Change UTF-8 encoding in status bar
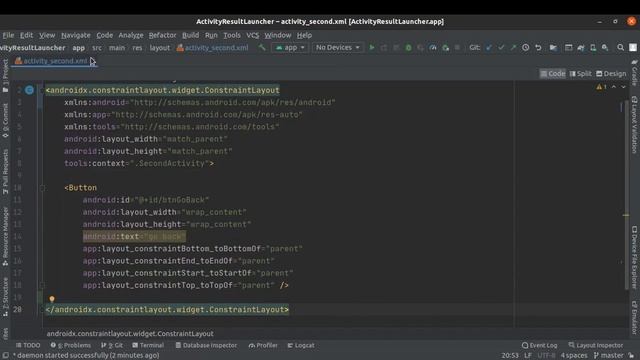The width and height of the screenshot is (640, 360). pos(547,356)
